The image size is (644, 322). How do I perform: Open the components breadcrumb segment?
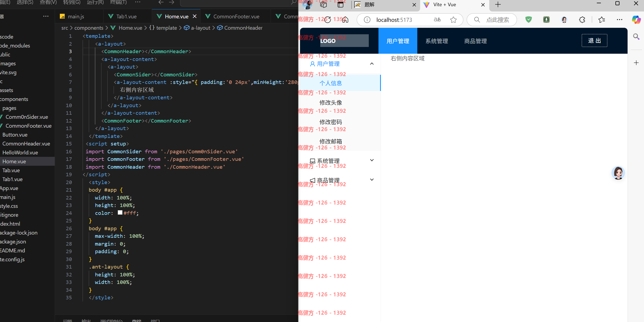point(89,28)
